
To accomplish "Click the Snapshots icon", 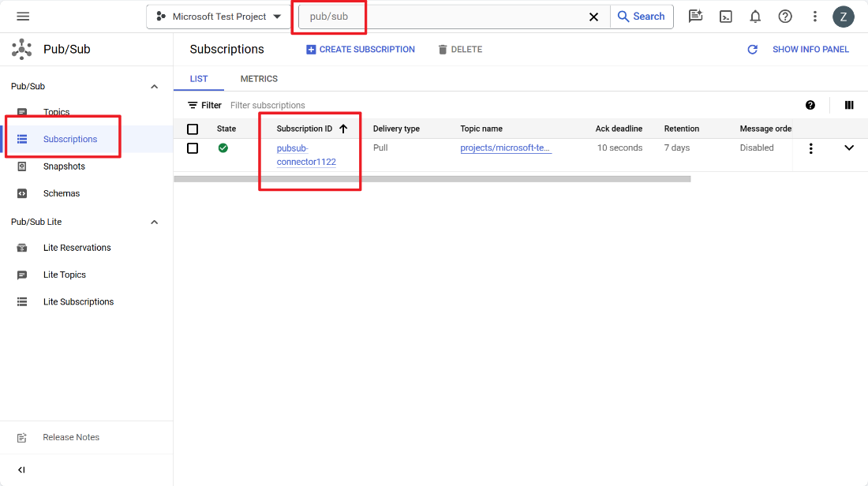I will (22, 166).
